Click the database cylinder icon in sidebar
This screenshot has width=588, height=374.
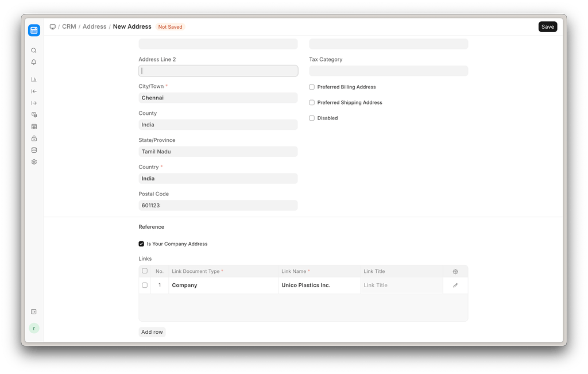pyautogui.click(x=34, y=150)
